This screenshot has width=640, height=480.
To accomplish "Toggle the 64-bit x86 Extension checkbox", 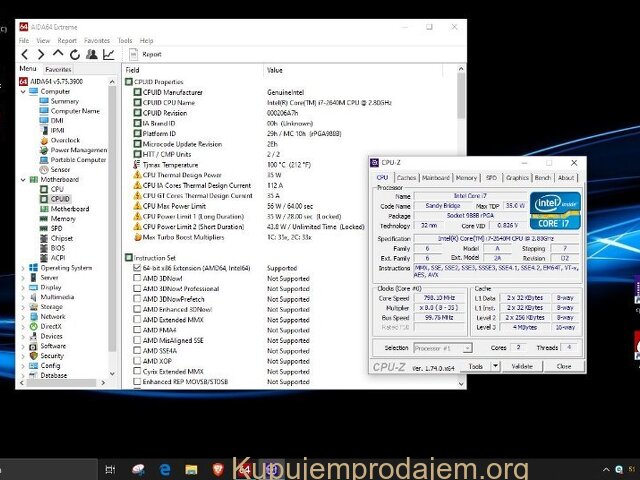I will point(137,268).
